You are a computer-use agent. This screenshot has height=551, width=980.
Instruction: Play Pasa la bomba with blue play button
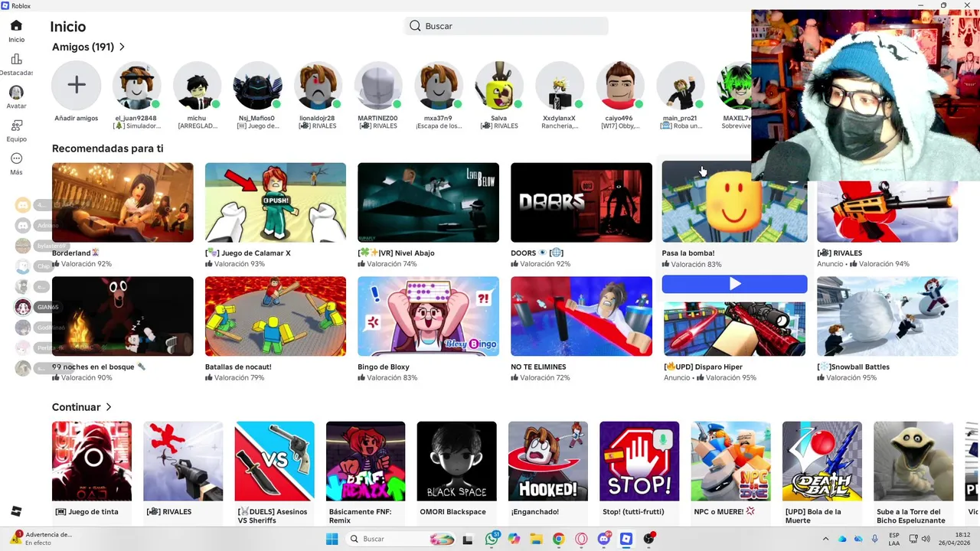[734, 284]
